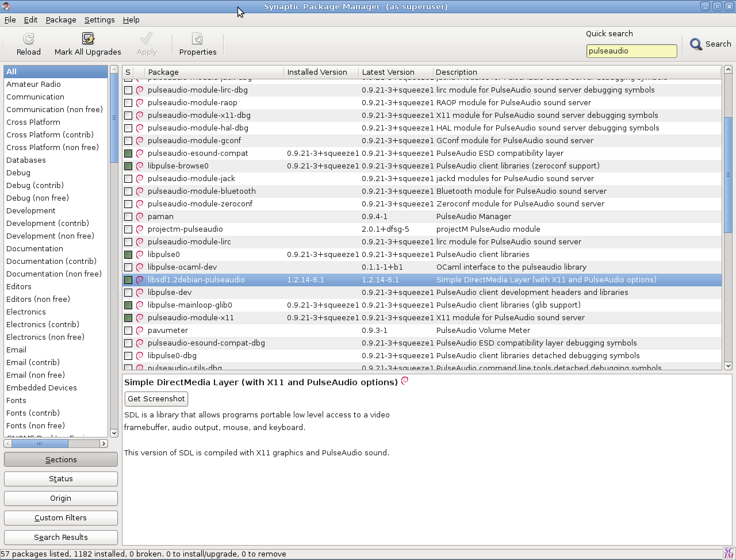
Task: Toggle status box of pulseaudio-esound-compat
Action: click(x=128, y=154)
